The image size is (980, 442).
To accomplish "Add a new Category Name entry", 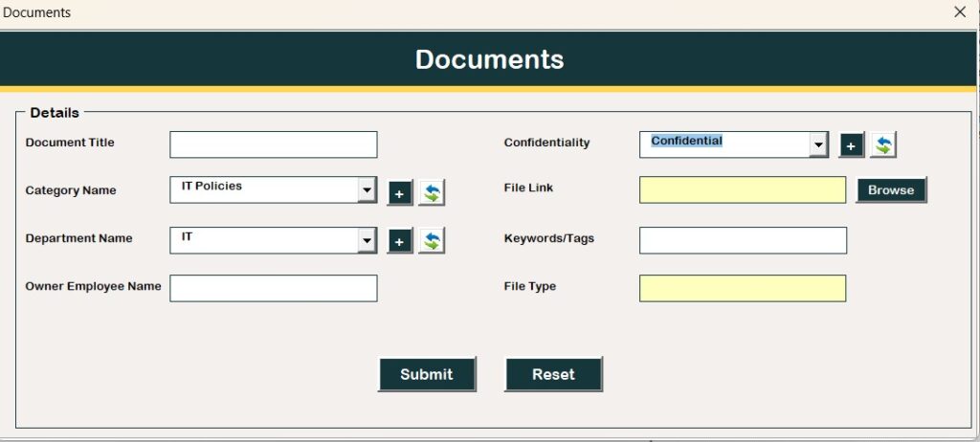I will [400, 193].
